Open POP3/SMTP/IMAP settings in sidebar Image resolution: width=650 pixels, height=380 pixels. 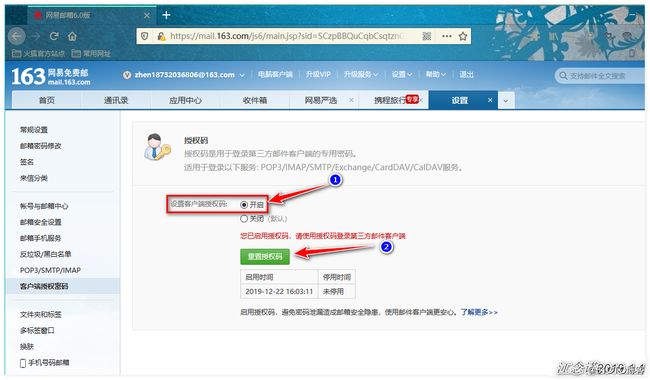coord(50,270)
